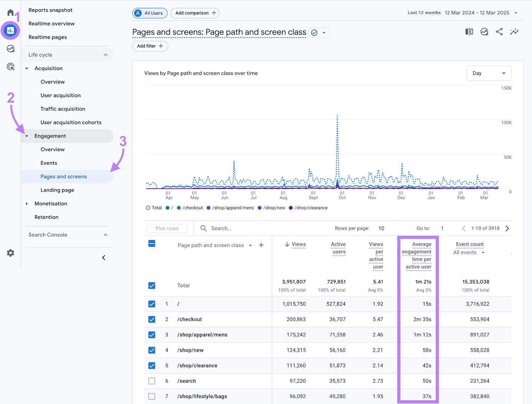
Task: Open the Home icon in sidebar
Action: click(x=10, y=12)
